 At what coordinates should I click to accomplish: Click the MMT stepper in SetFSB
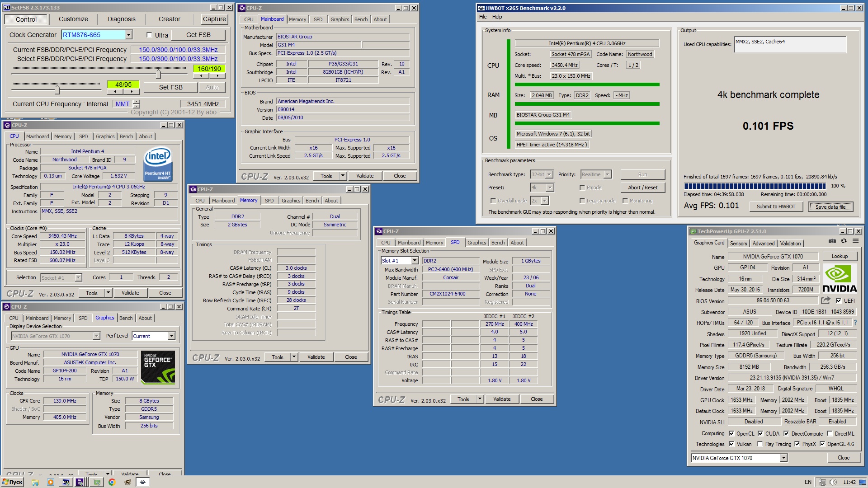137,104
